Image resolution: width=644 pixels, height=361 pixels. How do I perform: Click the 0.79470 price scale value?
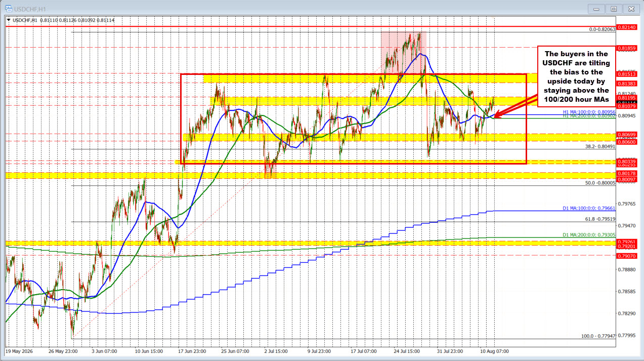click(626, 225)
